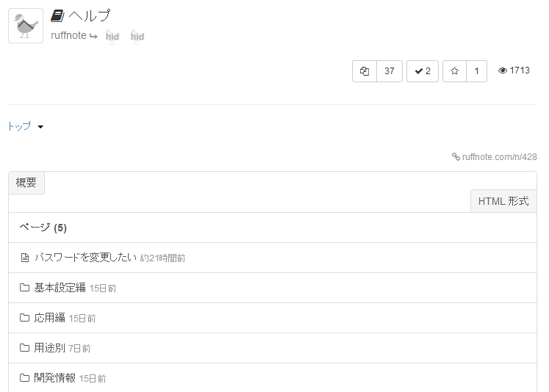This screenshot has width=549, height=392.
Task: Open the 基本設定編 folder
Action: click(60, 288)
